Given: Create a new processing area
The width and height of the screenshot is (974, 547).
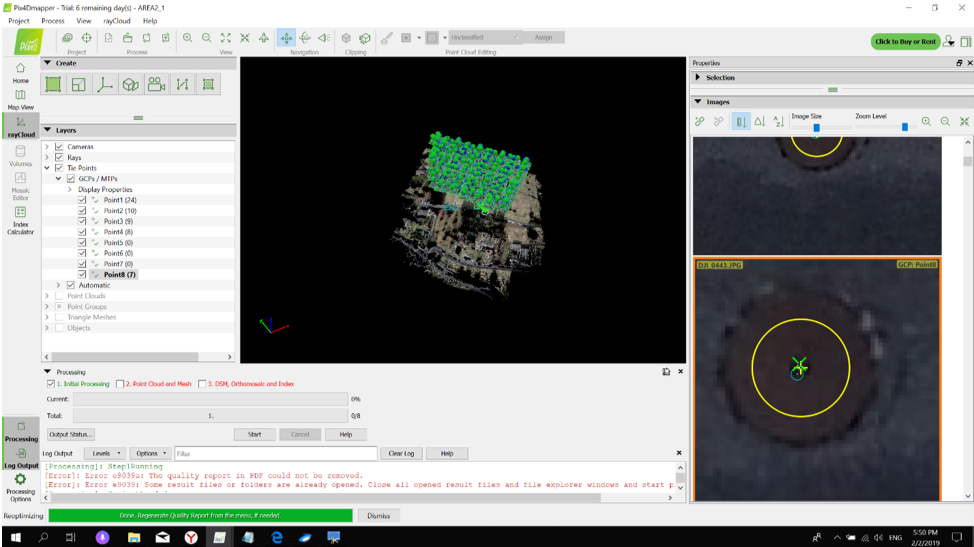Looking at the screenshot, I should tap(53, 84).
